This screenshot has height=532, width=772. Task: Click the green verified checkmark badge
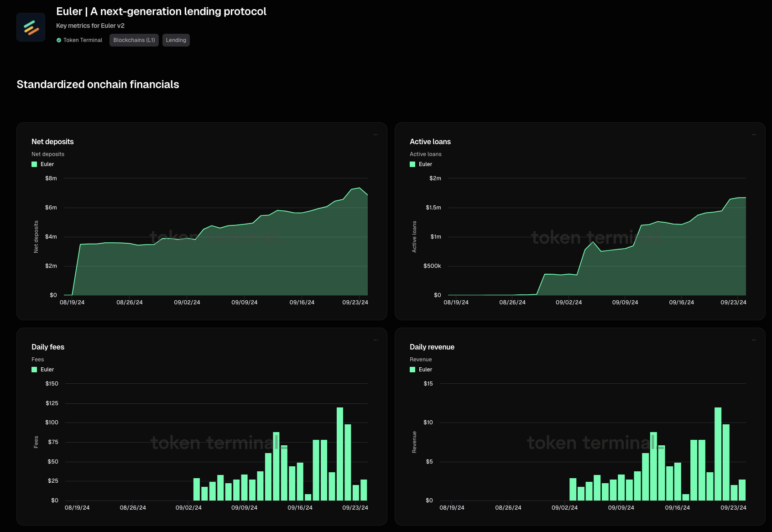click(59, 40)
